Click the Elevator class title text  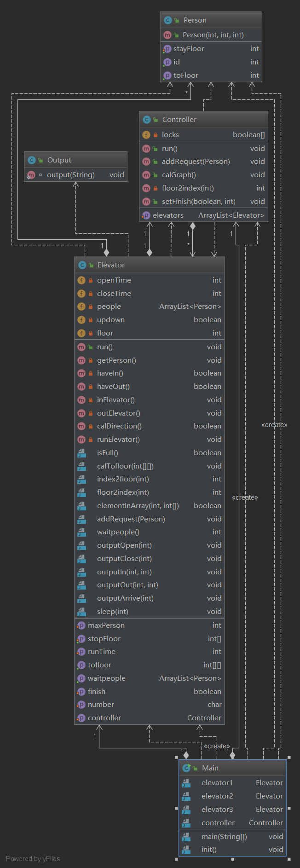[x=111, y=265]
